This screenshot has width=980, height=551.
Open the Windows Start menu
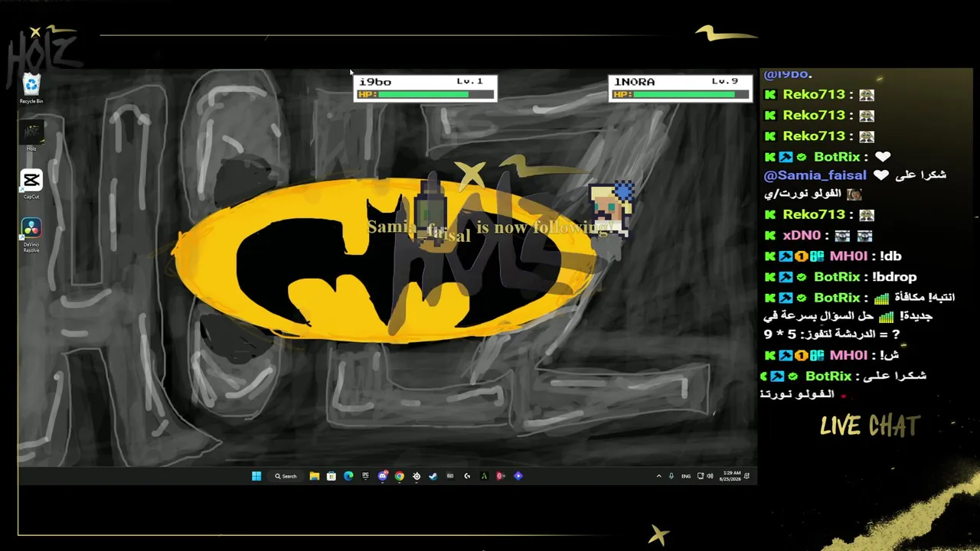[x=256, y=476]
